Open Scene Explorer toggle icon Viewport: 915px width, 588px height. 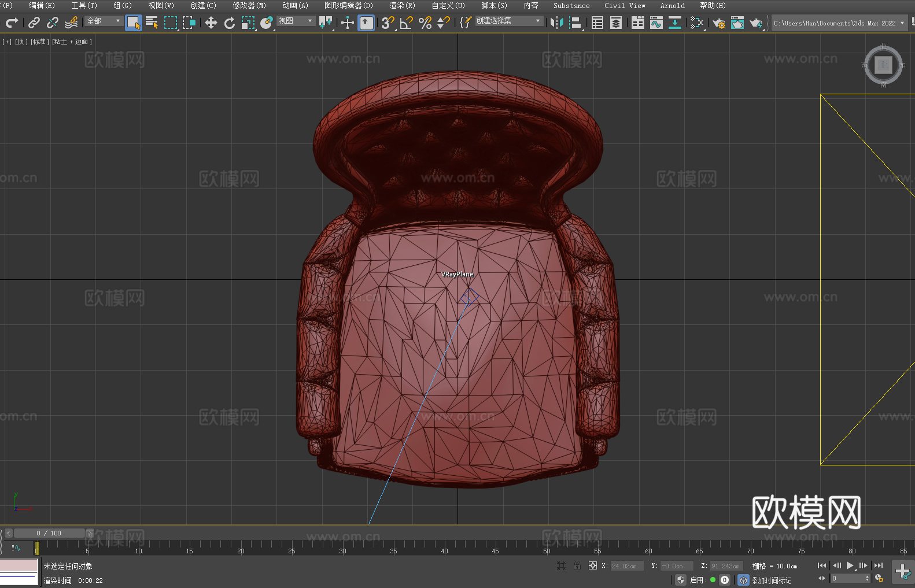[597, 23]
